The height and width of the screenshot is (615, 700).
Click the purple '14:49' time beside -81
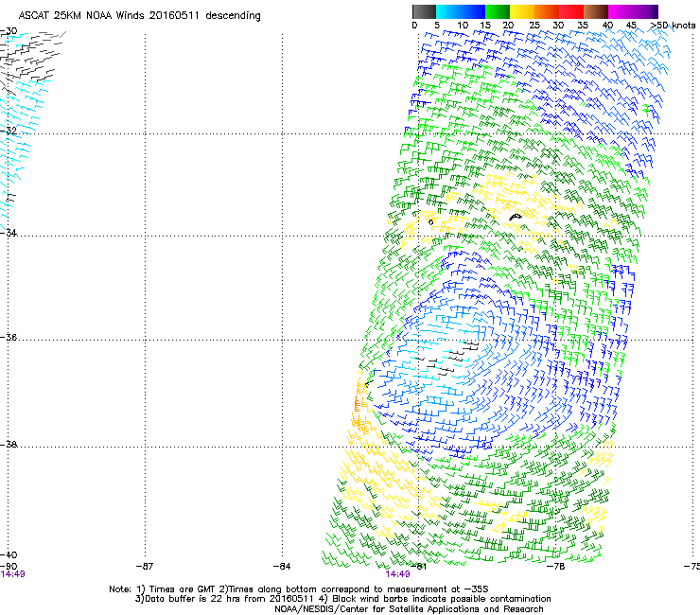pos(397,574)
